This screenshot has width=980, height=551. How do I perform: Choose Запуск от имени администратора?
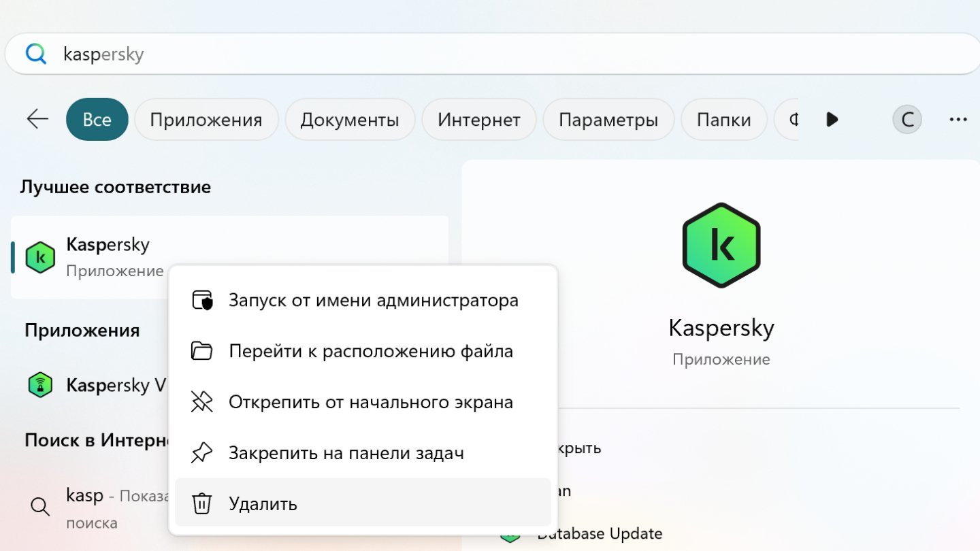pyautogui.click(x=363, y=300)
